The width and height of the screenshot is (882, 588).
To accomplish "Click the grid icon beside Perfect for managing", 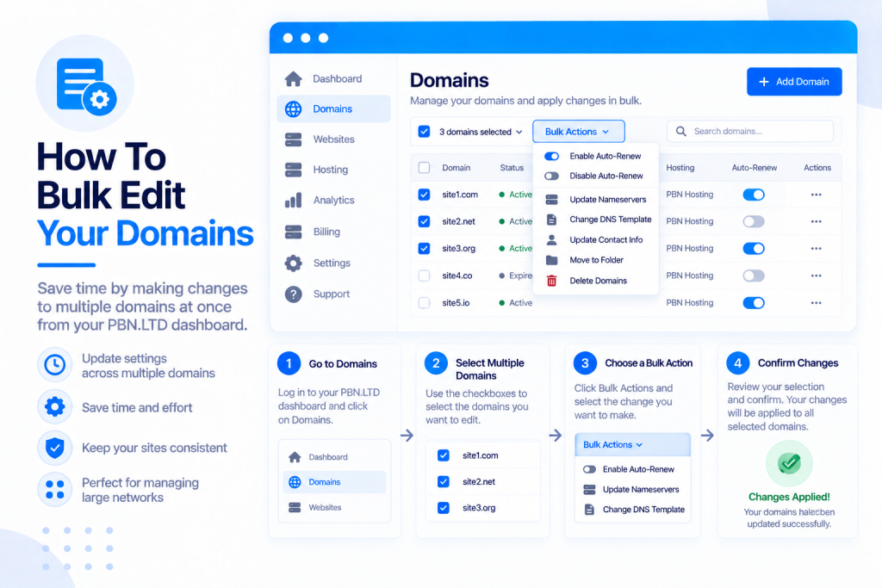I will click(54, 490).
